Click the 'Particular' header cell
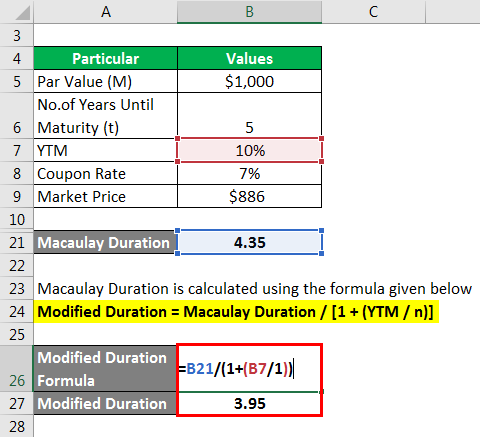Screen dimensions: 480x437 pos(105,58)
